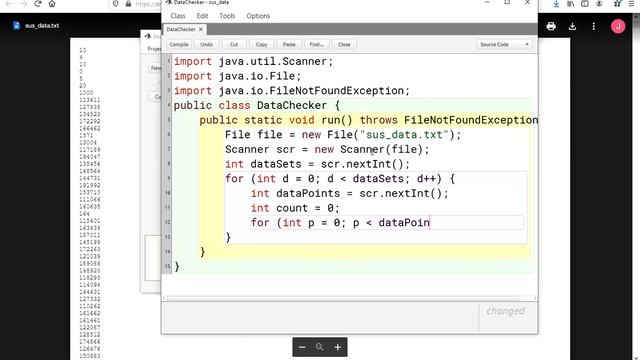Click line number 8 in the gutter
This screenshot has height=360, width=640.
(169, 164)
